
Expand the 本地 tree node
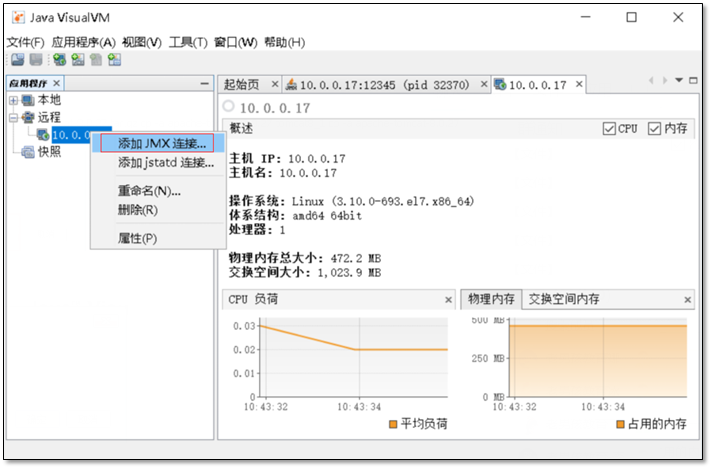[x=13, y=100]
